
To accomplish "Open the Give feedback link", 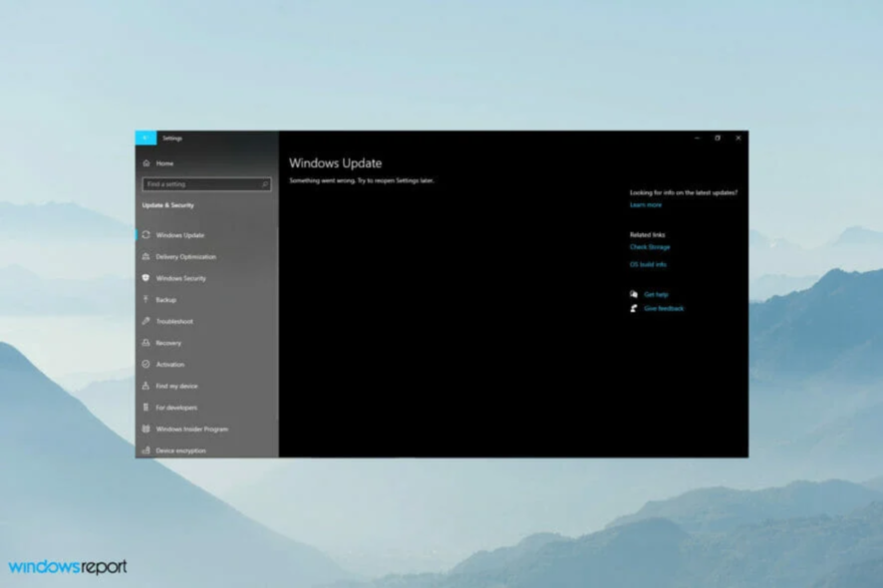I will 664,309.
